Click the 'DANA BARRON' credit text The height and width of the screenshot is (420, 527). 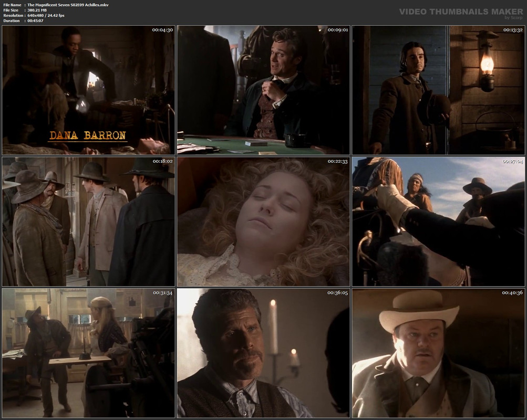[88, 135]
